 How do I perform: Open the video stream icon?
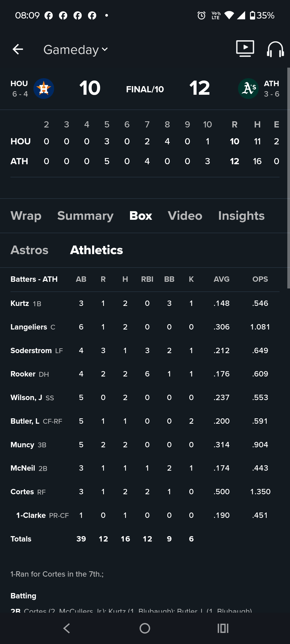pos(245,49)
